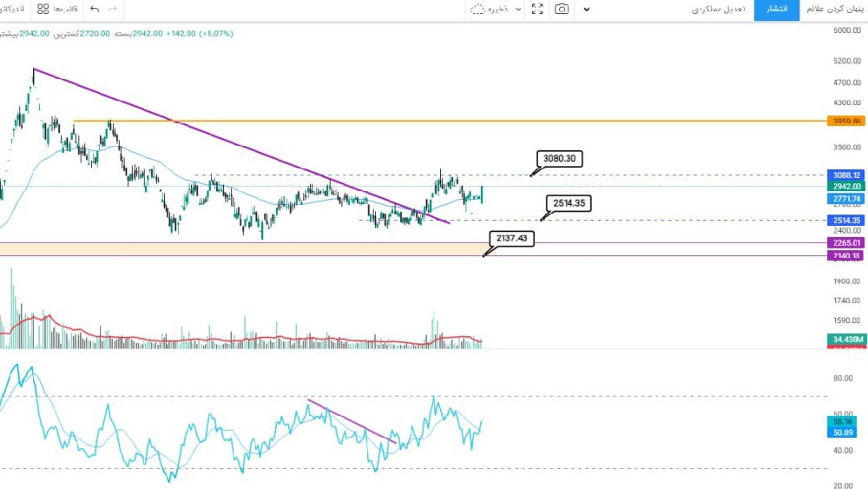868x489 pixels.
Task: Select the 3080.30 price callout label
Action: point(559,158)
